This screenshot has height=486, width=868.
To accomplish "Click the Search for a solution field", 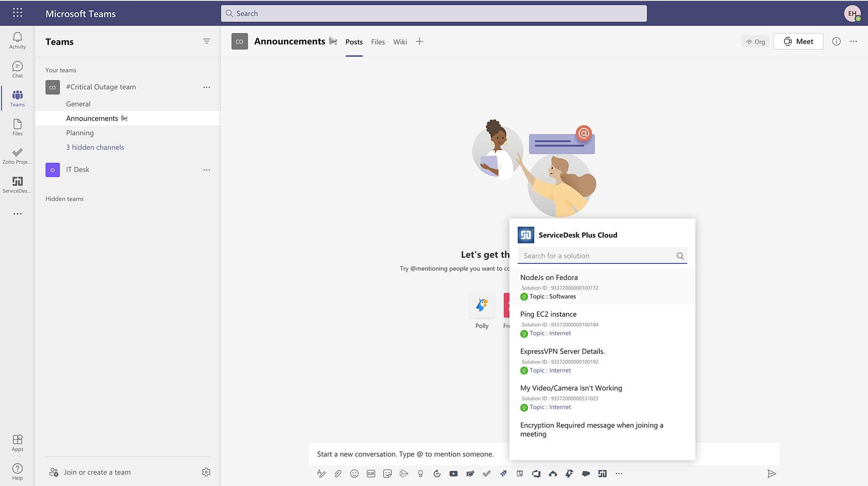I will pos(602,256).
